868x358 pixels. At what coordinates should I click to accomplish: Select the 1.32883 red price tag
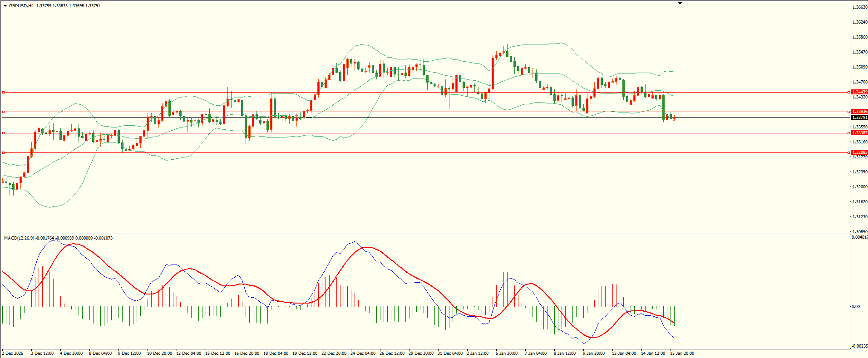pyautogui.click(x=859, y=152)
